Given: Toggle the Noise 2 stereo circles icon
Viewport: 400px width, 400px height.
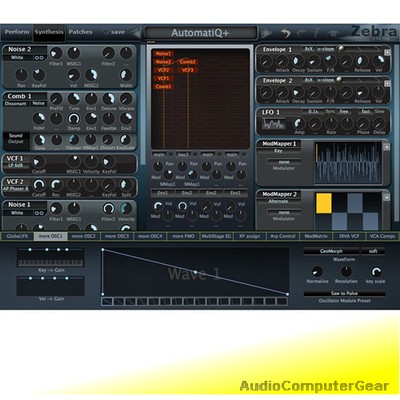Looking at the screenshot, I should [x=39, y=58].
